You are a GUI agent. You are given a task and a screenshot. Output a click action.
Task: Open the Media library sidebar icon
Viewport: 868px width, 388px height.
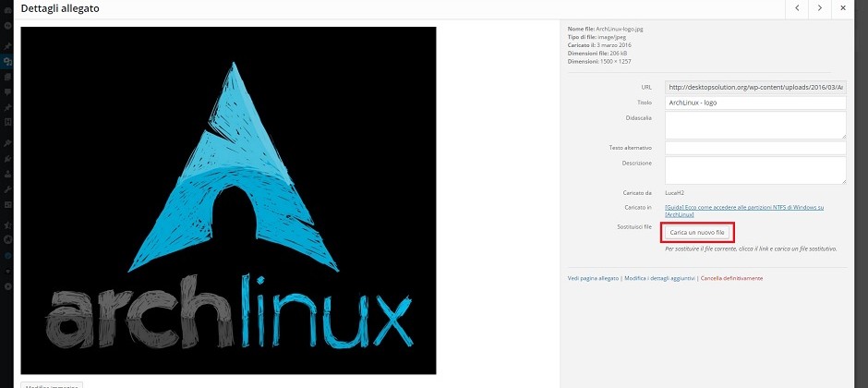[7, 62]
